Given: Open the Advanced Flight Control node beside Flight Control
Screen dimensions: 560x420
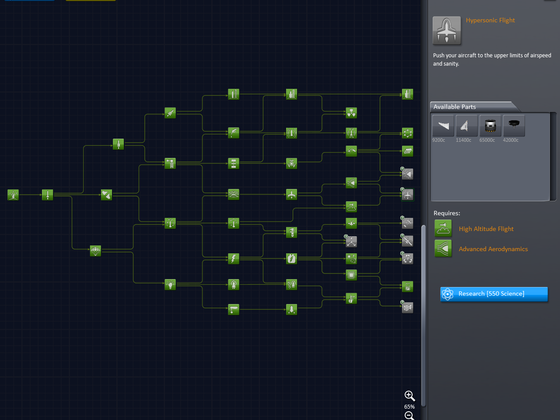Looking at the screenshot, I should (233, 224).
